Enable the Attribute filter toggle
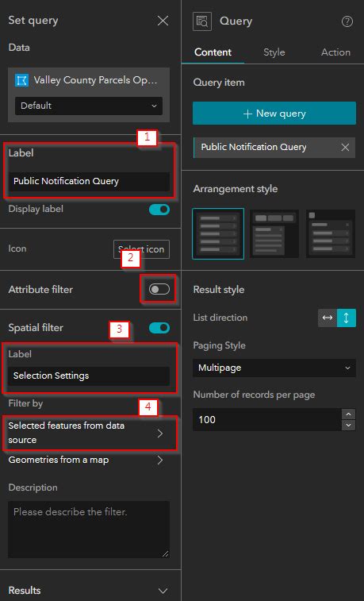The height and width of the screenshot is (601, 364). point(159,289)
